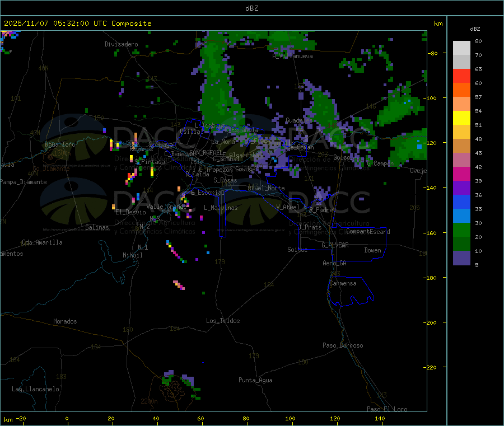Click the 'Atuel_Norte' map label

pos(266,188)
